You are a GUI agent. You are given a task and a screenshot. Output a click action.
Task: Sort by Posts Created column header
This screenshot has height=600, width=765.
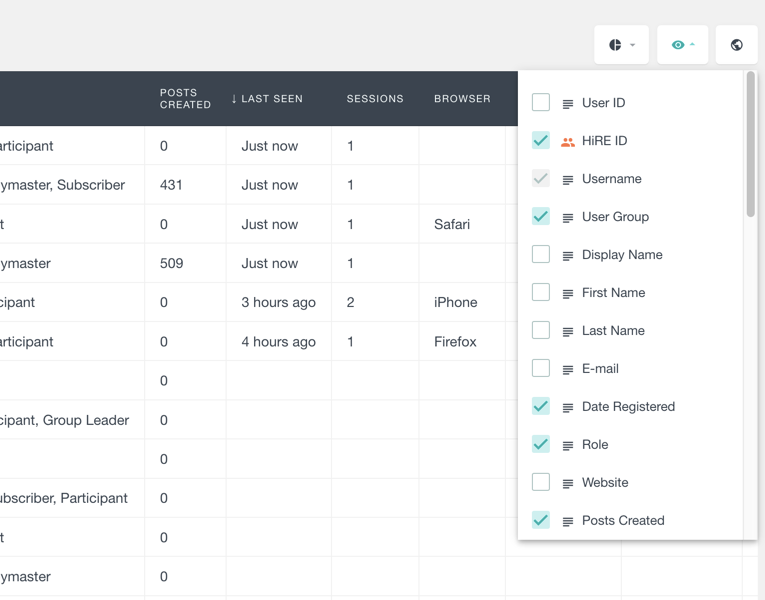click(185, 99)
